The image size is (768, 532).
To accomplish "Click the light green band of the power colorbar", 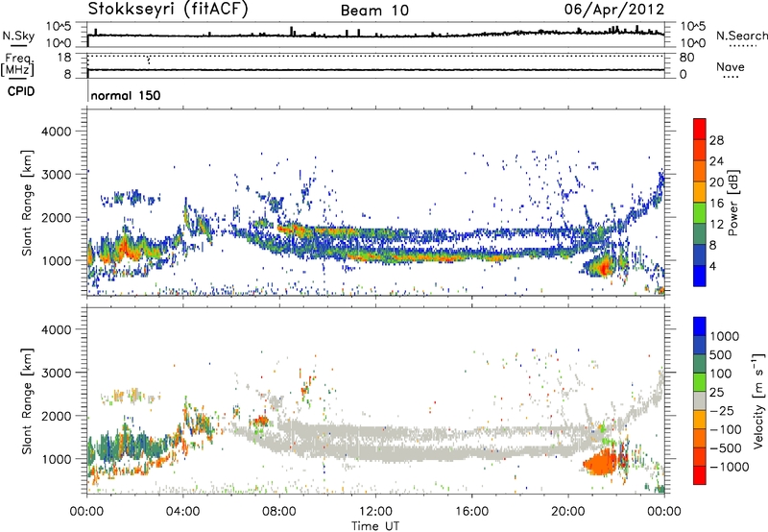I will point(700,212).
